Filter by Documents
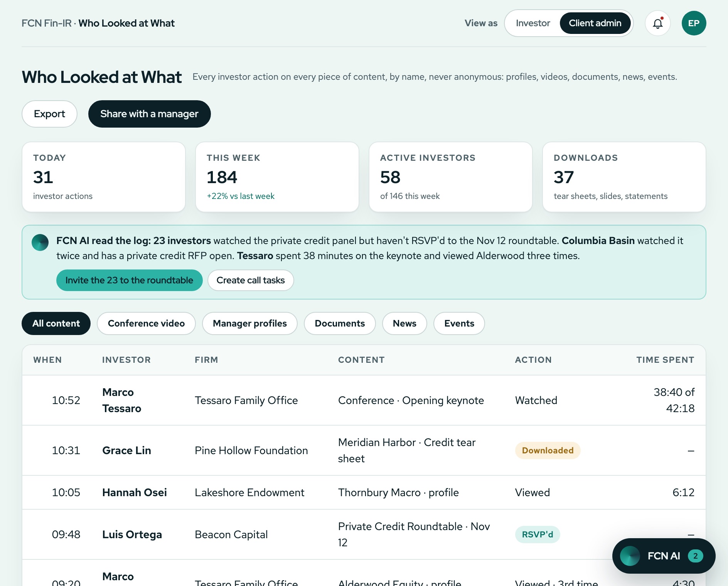The image size is (728, 586). point(340,323)
